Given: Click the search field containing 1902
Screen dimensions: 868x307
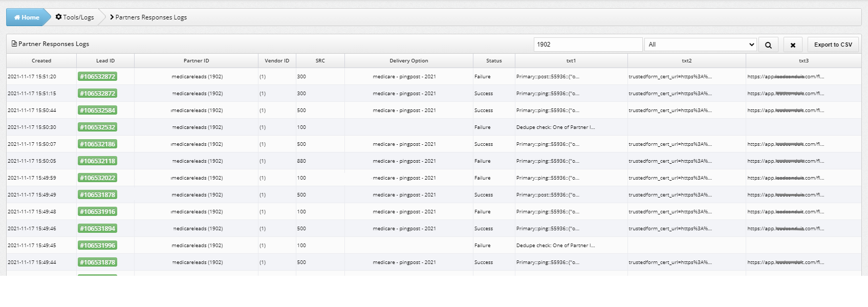Looking at the screenshot, I should 588,45.
